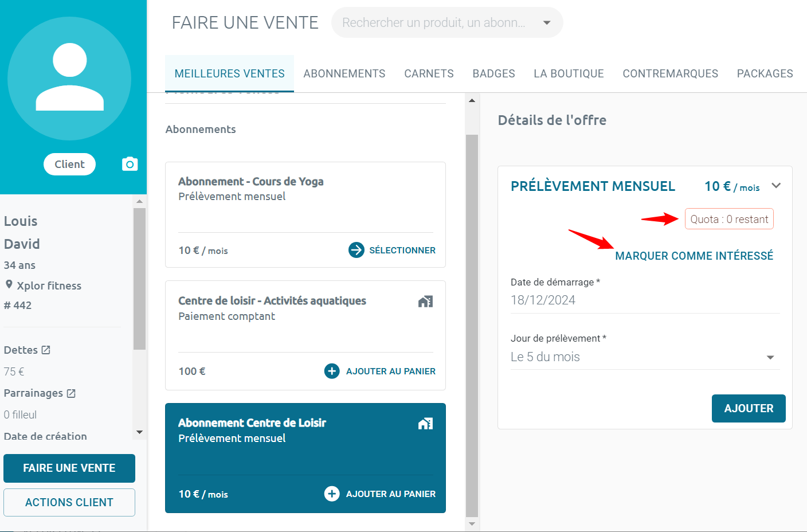Click the camera icon to change photo
Viewport: 807px width, 532px height.
(x=130, y=165)
